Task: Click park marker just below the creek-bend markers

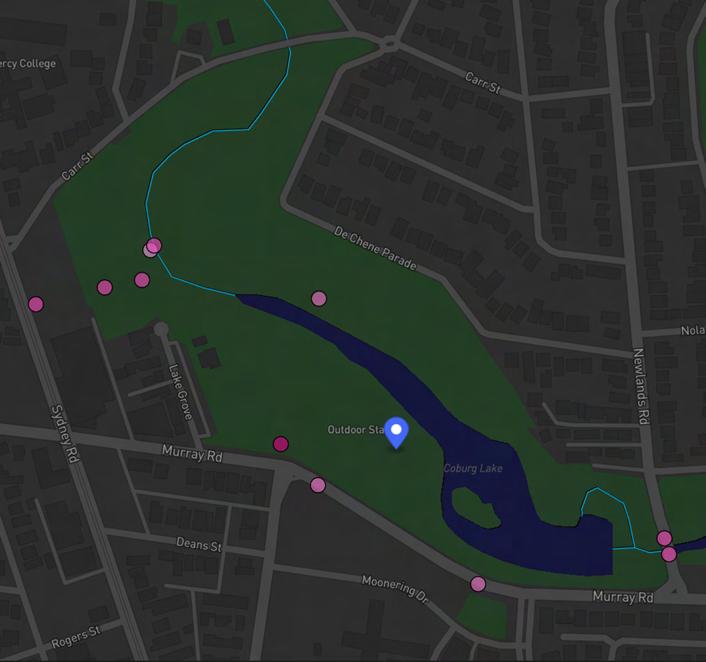Action: click(142, 280)
